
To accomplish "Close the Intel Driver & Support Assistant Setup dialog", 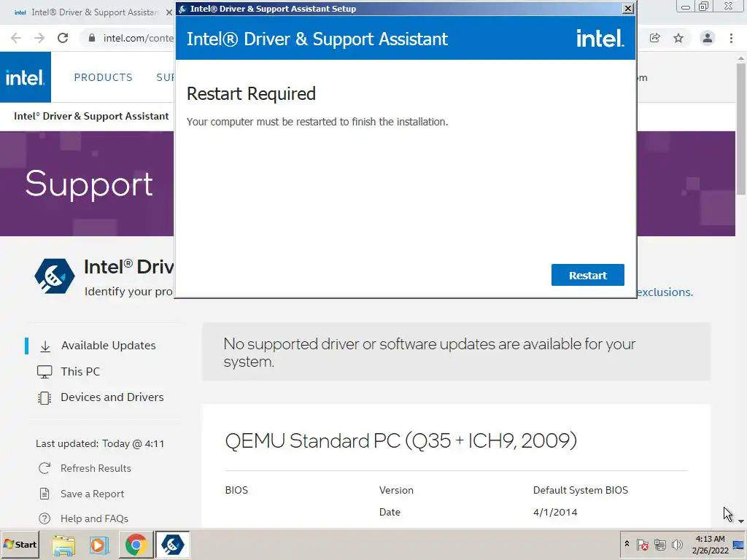I will 628,9.
